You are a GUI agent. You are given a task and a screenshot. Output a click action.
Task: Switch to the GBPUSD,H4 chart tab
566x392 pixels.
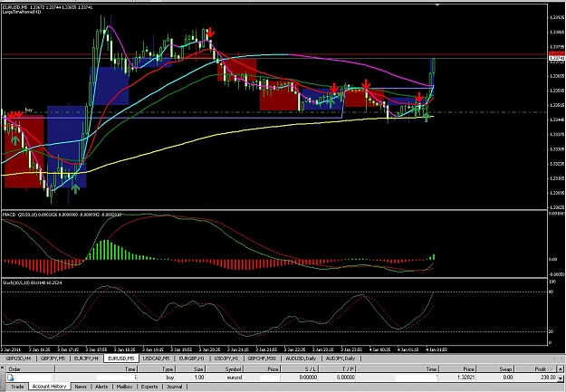(x=18, y=359)
